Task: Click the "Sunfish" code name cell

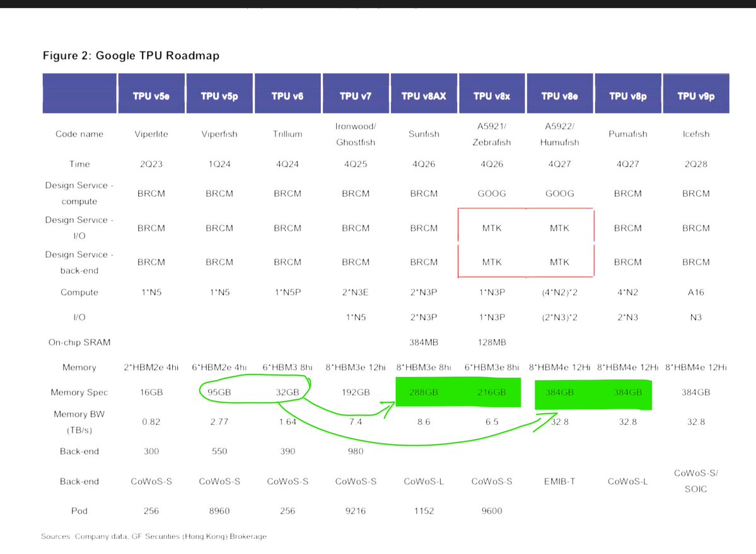Action: [424, 134]
